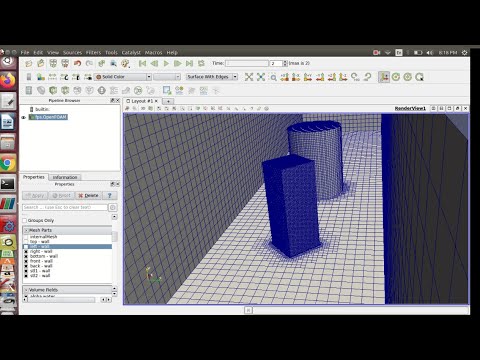Set view direction to +Y
The image size is (480, 360).
[308, 77]
